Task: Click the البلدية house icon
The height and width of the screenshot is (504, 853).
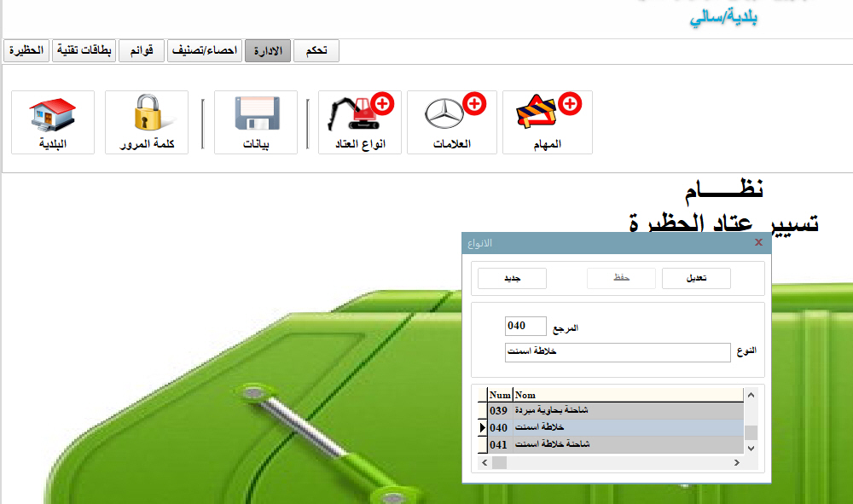Action: 52,122
